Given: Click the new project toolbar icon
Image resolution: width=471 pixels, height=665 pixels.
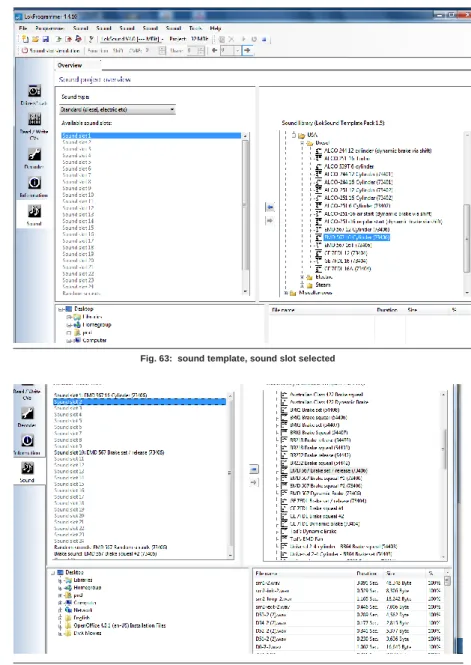Looking at the screenshot, I should (25, 39).
